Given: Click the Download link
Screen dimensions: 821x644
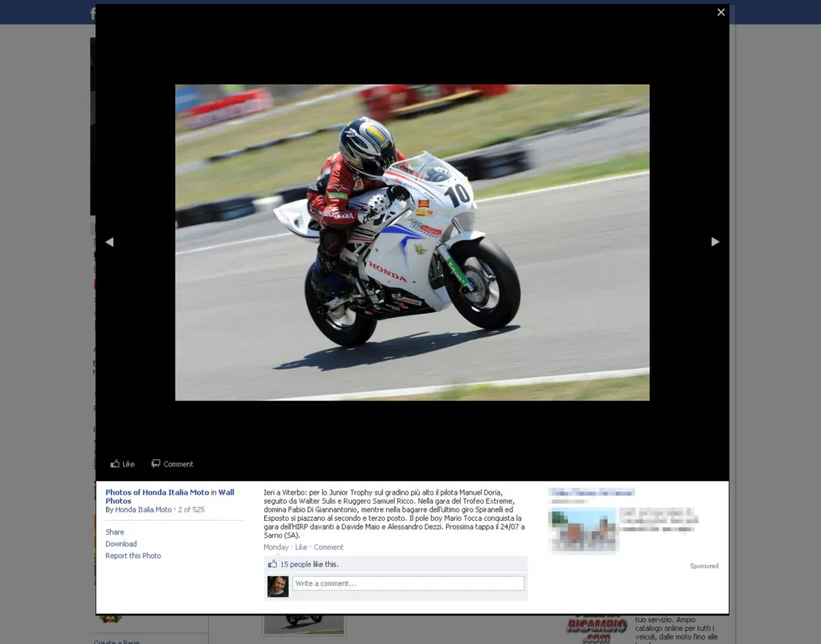Looking at the screenshot, I should [x=121, y=543].
